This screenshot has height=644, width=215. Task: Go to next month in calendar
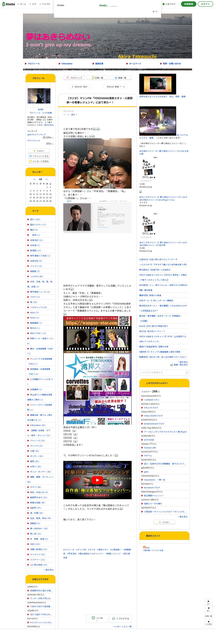point(47,179)
